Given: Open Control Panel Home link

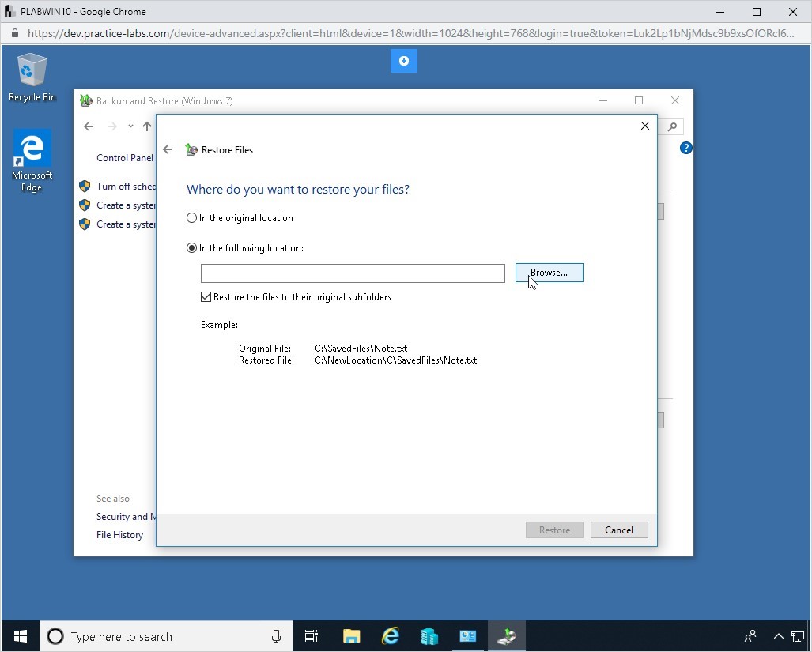Looking at the screenshot, I should [x=125, y=158].
